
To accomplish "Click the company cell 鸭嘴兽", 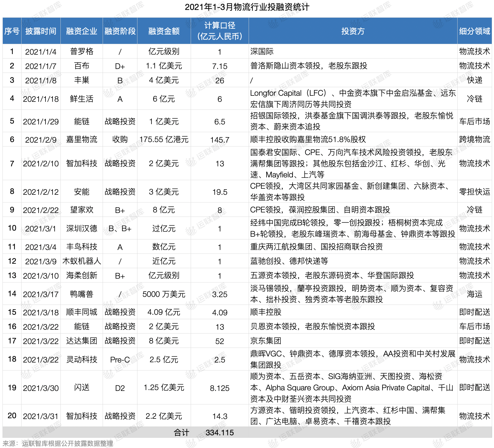I will point(82,294).
